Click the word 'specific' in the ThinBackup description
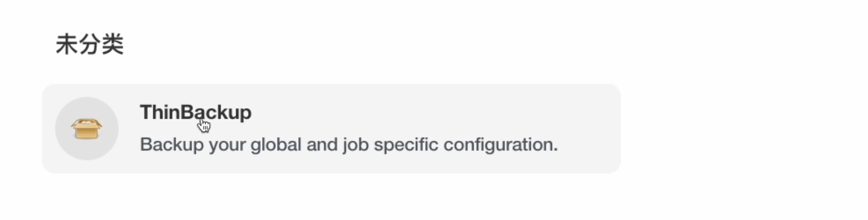 tap(406, 145)
